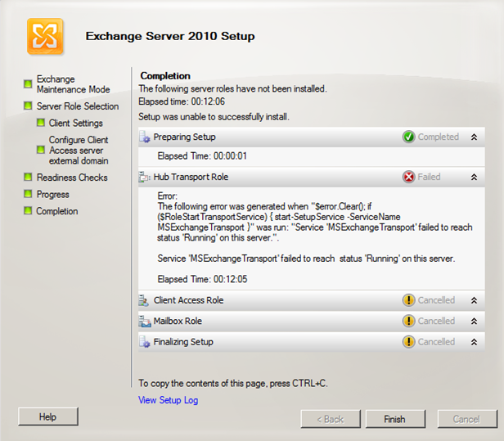
Task: Click the Finalizing Setup row icon
Action: (145, 342)
